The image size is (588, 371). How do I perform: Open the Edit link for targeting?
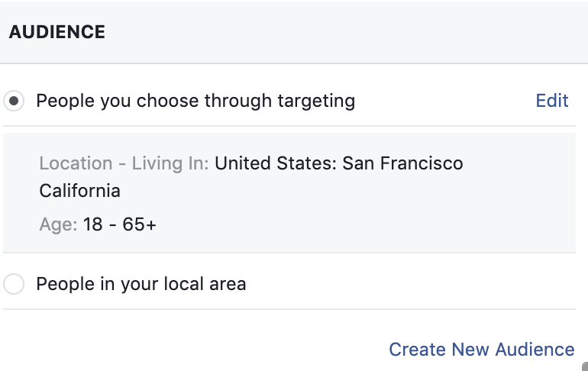(552, 101)
